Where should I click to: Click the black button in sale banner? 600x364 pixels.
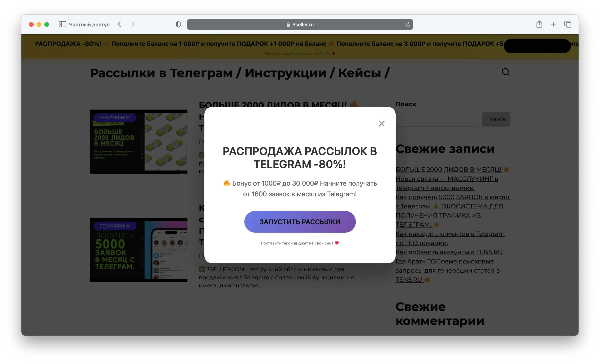[537, 46]
